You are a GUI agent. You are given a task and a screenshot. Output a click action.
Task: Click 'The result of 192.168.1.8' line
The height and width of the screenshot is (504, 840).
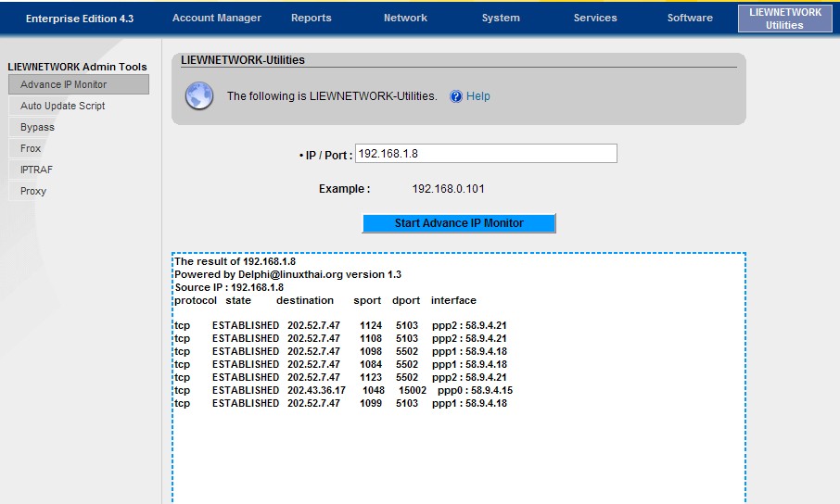235,261
